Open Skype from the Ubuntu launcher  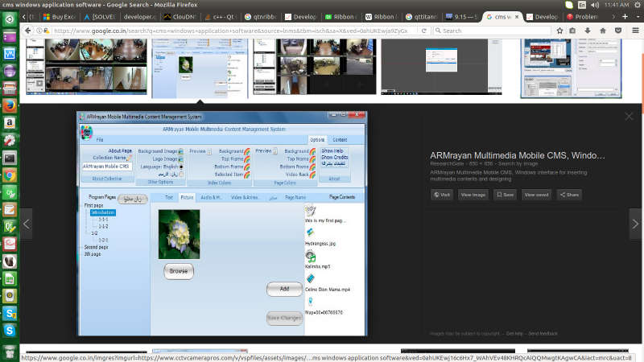tap(10, 331)
